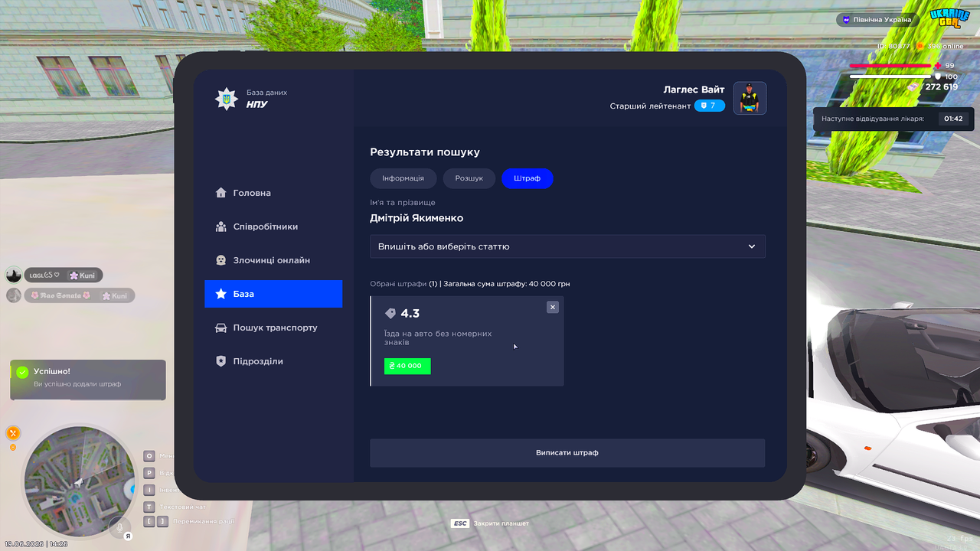Screen dimensions: 980x551
Task: Click the rank Старший лейтенант
Action: point(650,106)
